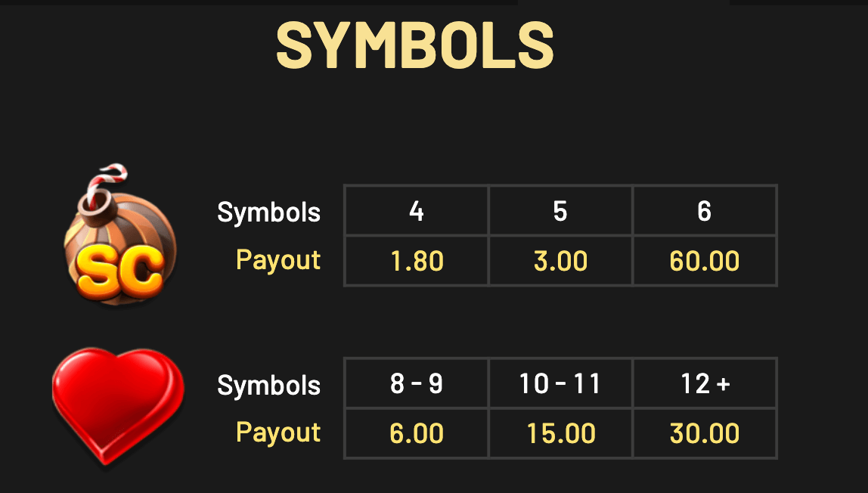Select the red heart symbol icon
This screenshot has height=493, width=868.
(118, 405)
